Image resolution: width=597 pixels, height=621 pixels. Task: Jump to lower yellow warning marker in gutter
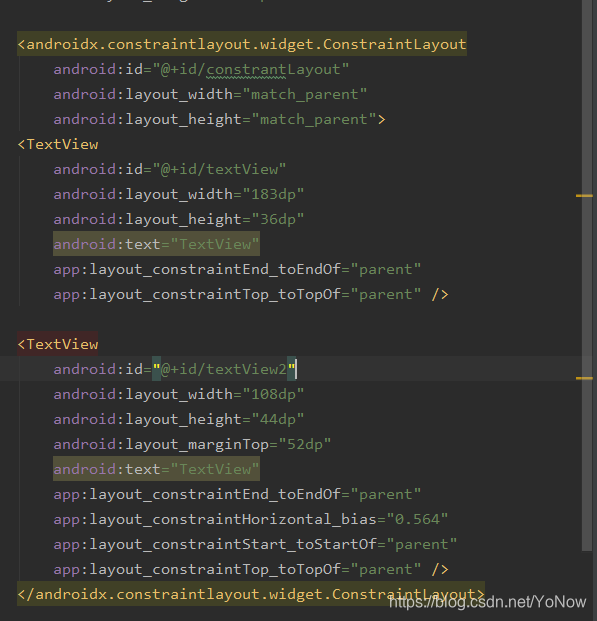coord(584,378)
